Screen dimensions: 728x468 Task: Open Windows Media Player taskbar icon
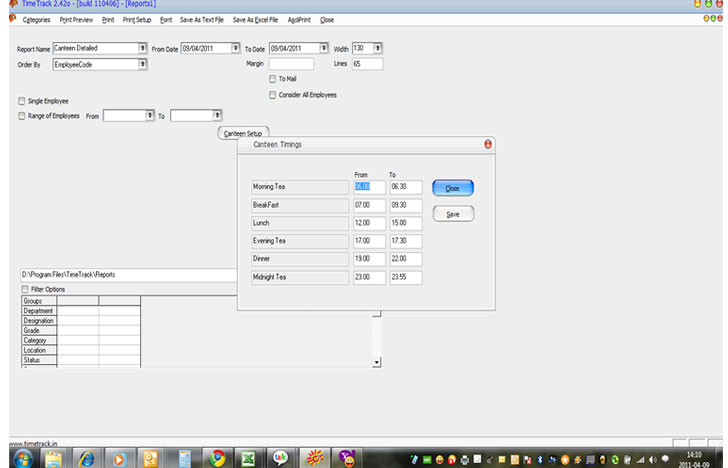click(117, 458)
